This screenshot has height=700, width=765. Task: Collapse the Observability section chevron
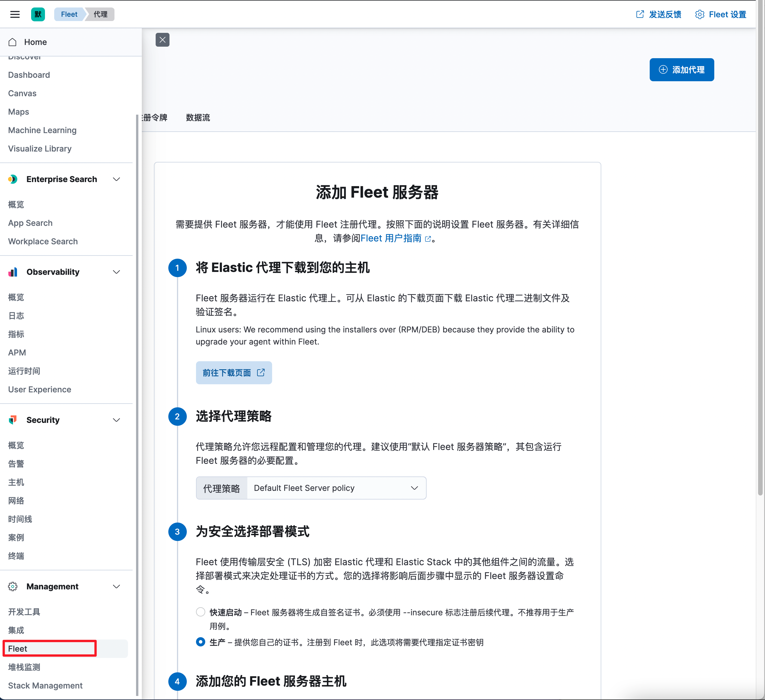(116, 272)
